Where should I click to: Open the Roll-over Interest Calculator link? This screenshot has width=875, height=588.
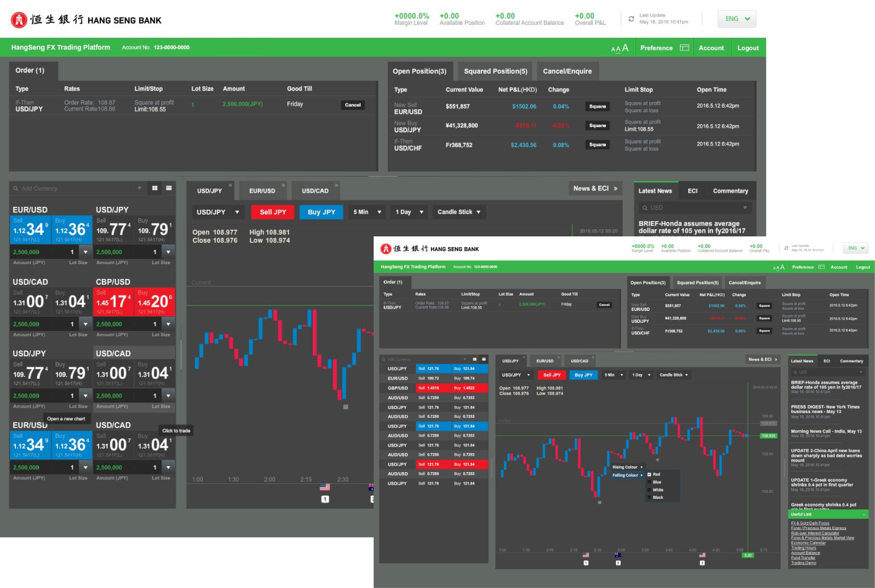coord(815,533)
